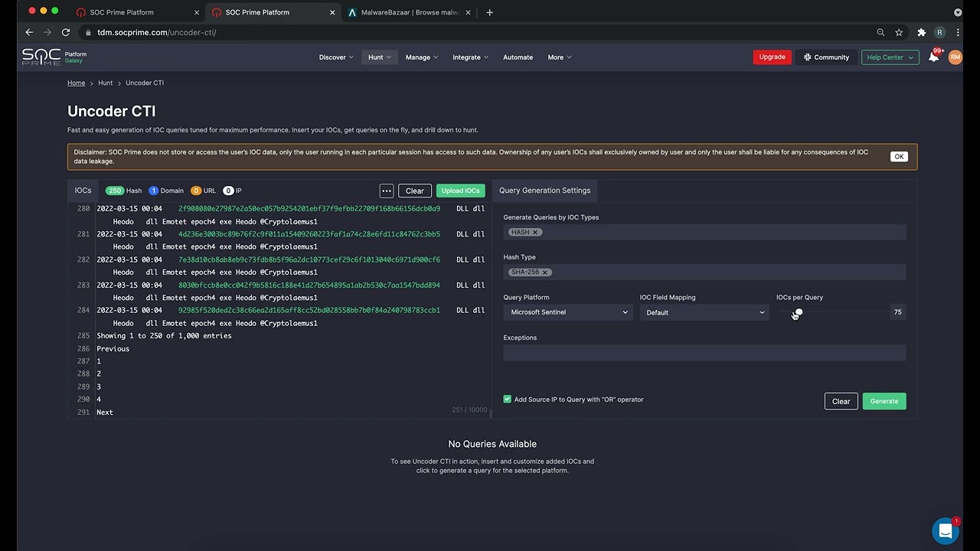980x551 pixels.
Task: Click the Hunt breadcrumb
Action: coord(105,83)
